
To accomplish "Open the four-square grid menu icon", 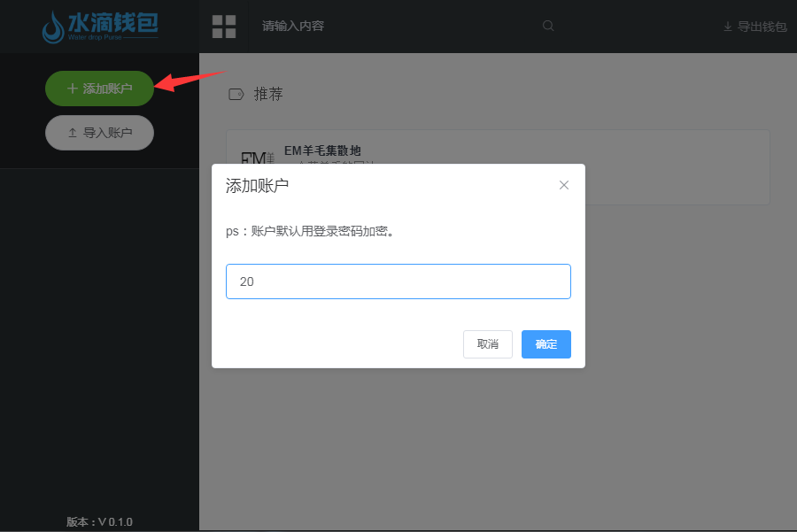I will tap(224, 27).
